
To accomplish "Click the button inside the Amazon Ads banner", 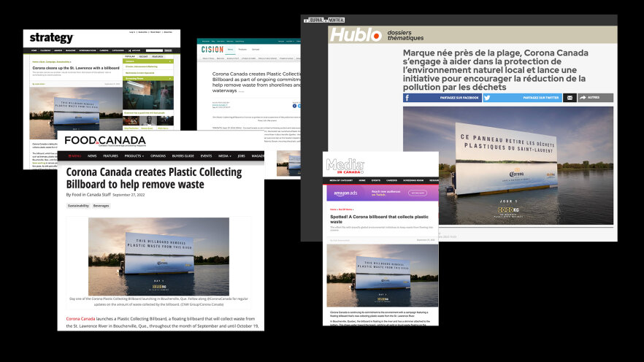I will (418, 193).
